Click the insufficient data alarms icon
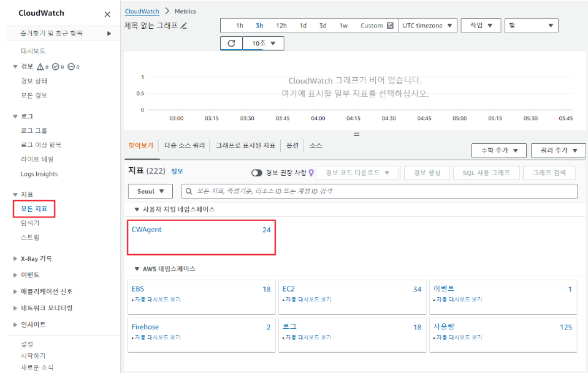The image size is (588, 373). 71,67
